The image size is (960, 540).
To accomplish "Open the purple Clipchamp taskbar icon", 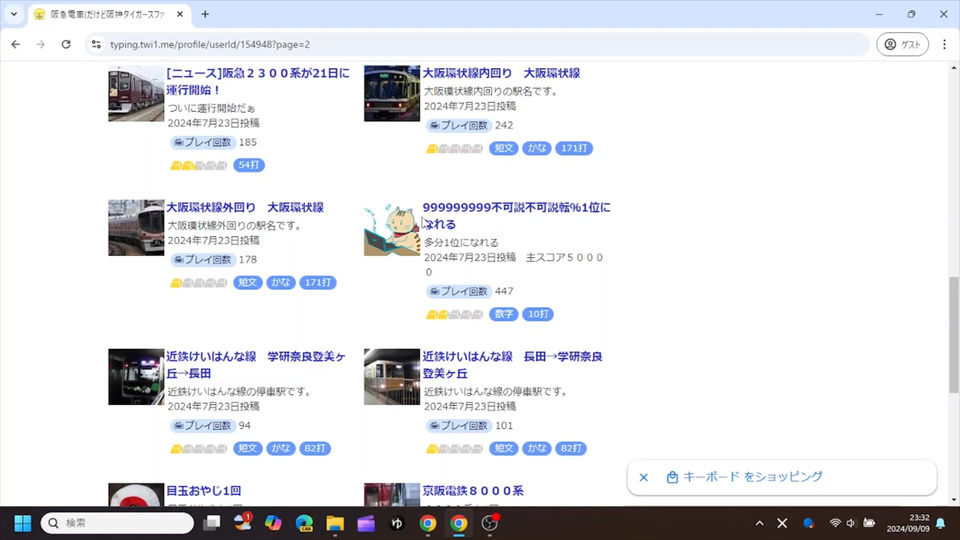I will pyautogui.click(x=366, y=523).
